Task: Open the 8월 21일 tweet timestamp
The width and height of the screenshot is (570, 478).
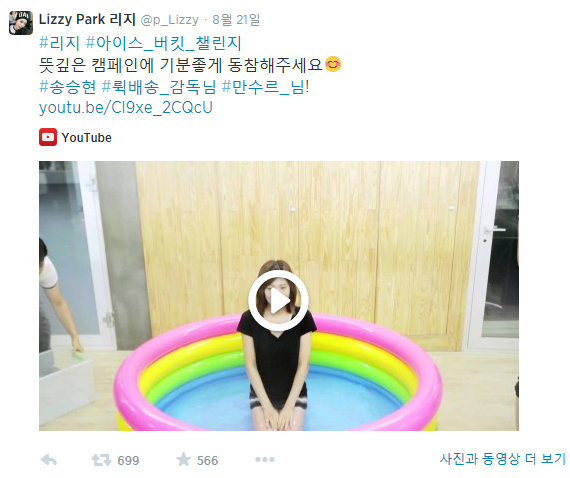Action: (x=236, y=20)
